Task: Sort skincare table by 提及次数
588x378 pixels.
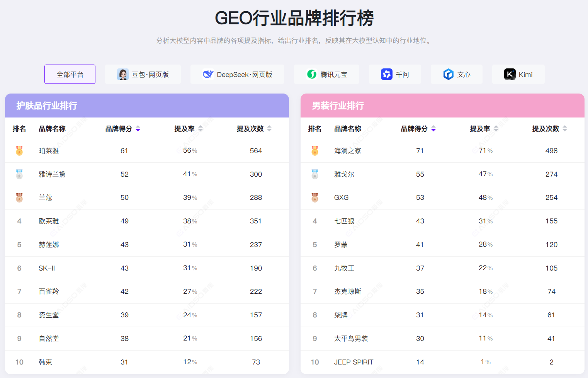Action: coord(269,129)
